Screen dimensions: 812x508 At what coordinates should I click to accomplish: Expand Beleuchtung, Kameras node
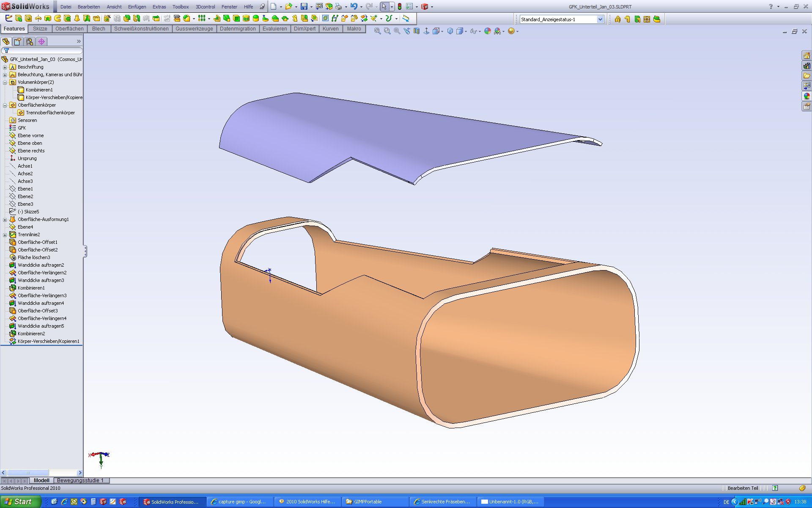click(5, 75)
